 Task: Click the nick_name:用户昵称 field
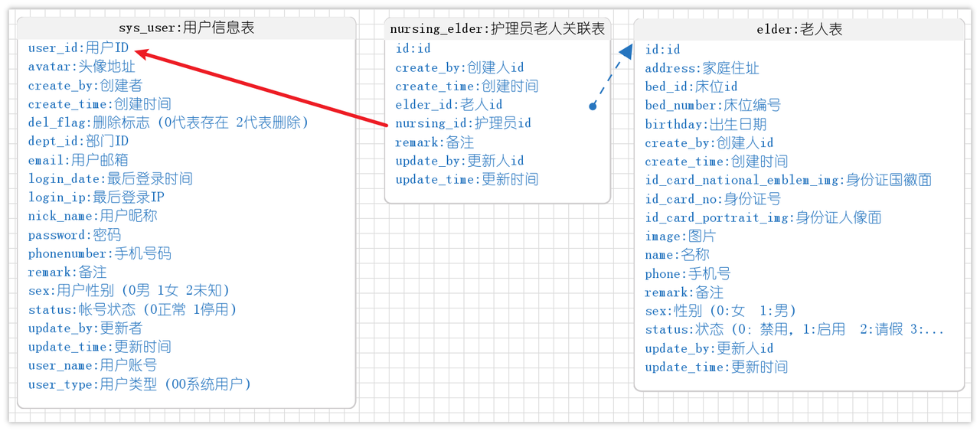[x=93, y=216]
